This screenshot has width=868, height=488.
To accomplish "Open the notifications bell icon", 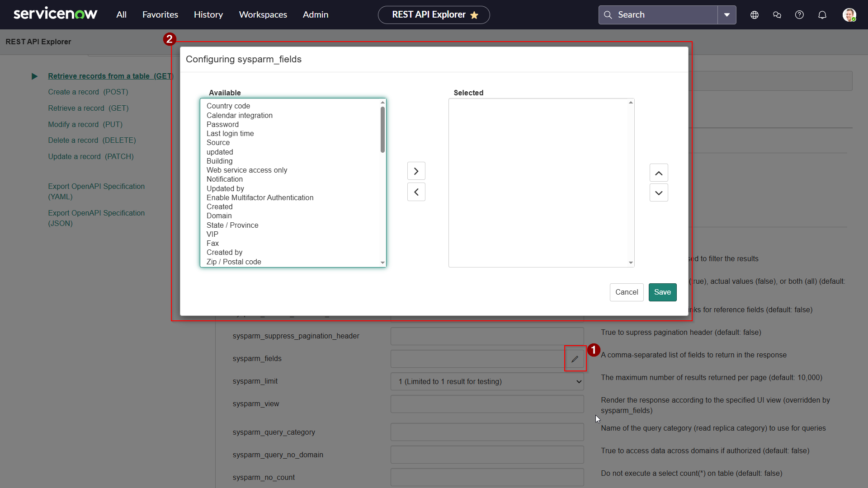I will point(822,15).
